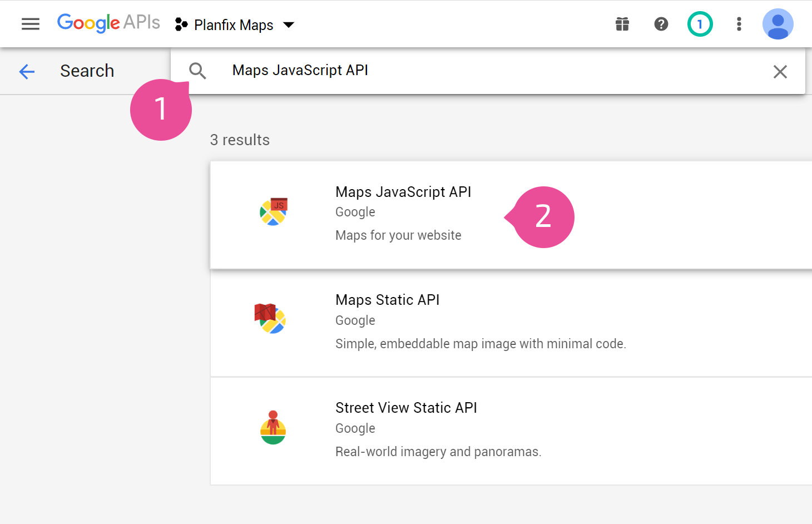Click 'Google' under Maps Static API
812x524 pixels.
(355, 320)
